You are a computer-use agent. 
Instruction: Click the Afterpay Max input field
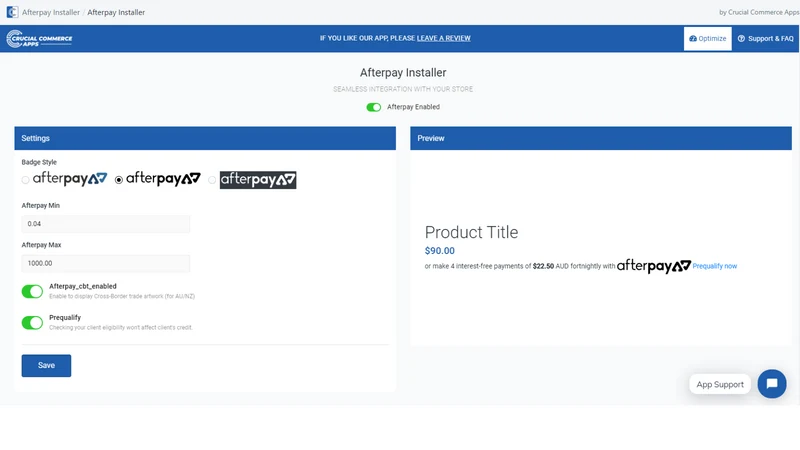(106, 263)
